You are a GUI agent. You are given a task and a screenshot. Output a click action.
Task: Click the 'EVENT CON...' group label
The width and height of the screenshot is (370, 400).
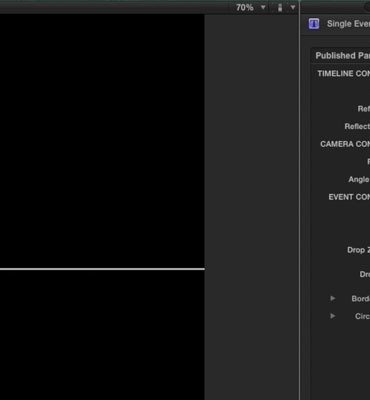[x=349, y=197]
